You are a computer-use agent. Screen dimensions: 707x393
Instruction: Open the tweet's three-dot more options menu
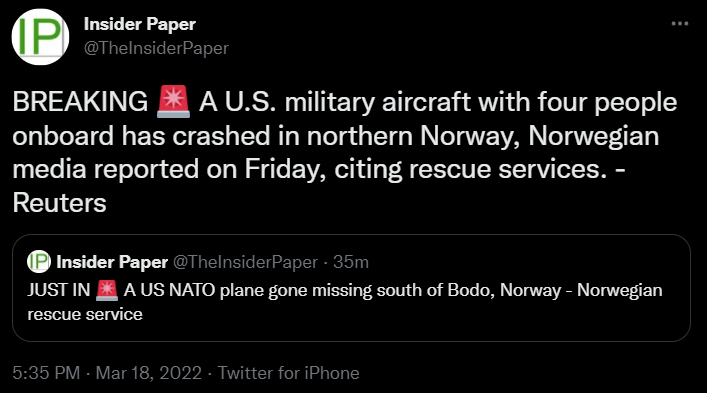pos(679,23)
